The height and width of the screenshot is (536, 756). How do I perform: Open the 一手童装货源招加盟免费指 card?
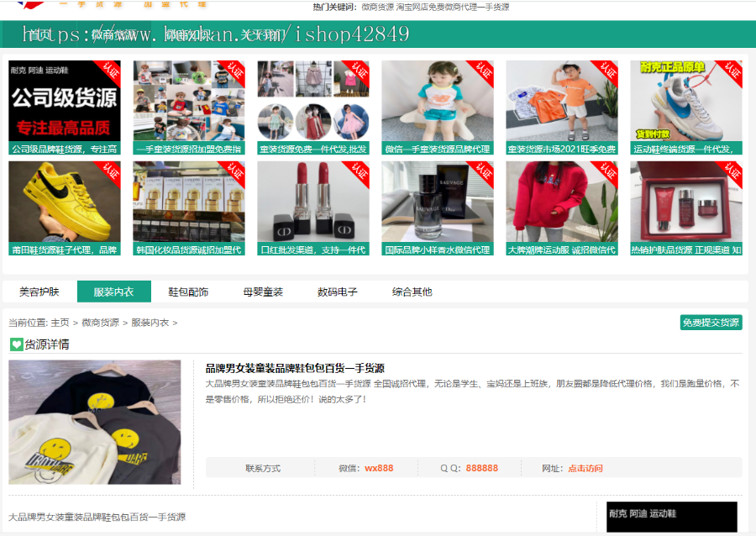point(189,108)
